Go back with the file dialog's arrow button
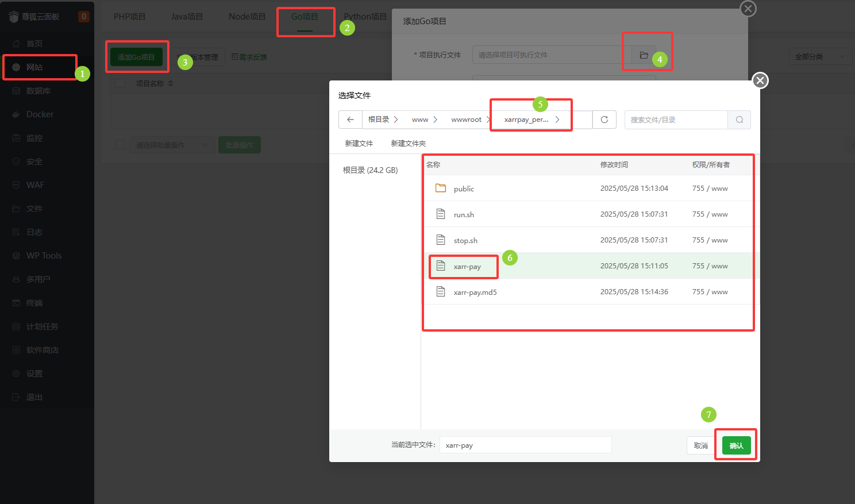 pos(351,120)
